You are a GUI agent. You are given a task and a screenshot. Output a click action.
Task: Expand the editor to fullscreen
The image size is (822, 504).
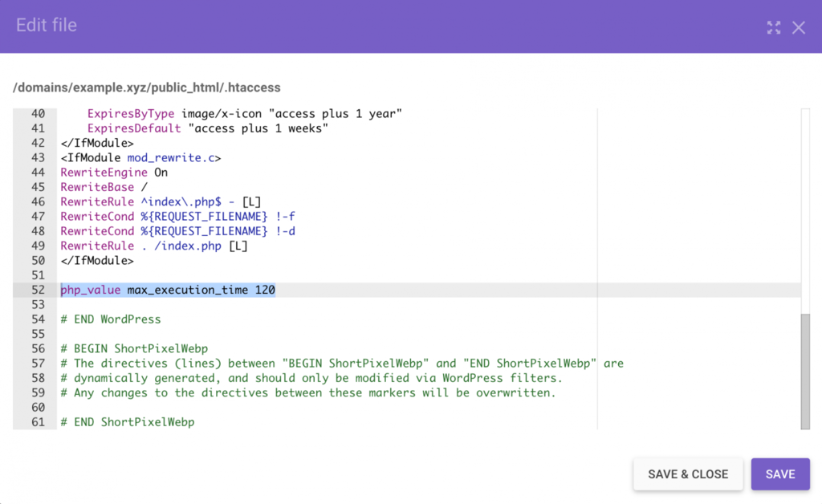point(774,28)
